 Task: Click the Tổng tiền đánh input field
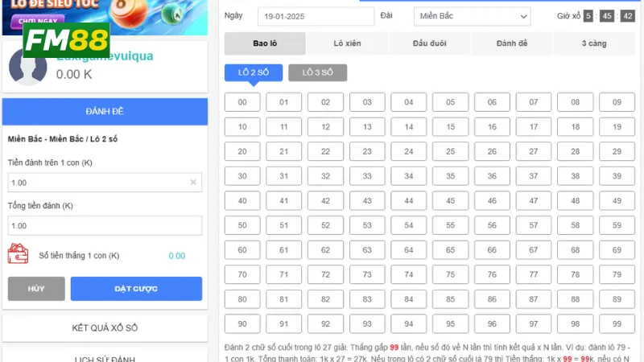coord(105,225)
